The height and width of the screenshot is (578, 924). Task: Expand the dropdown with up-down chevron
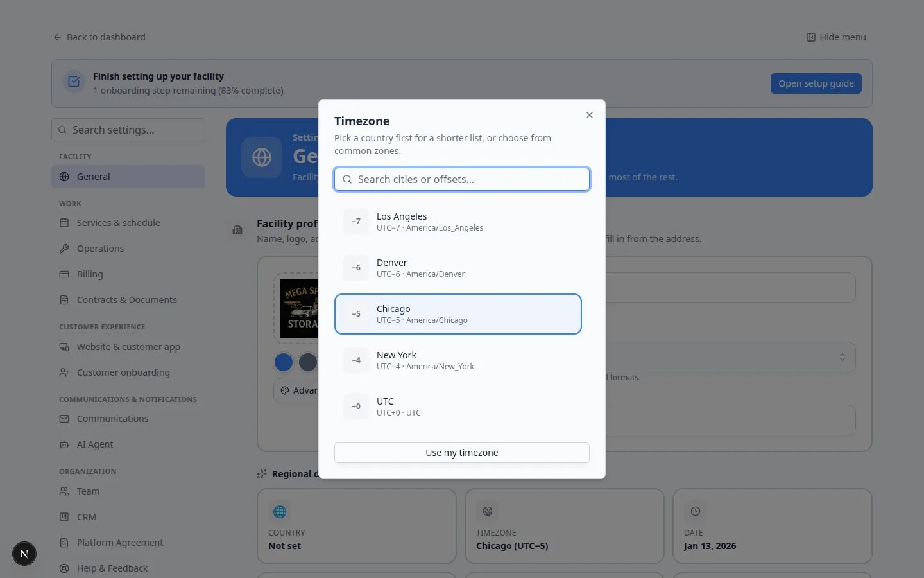843,357
